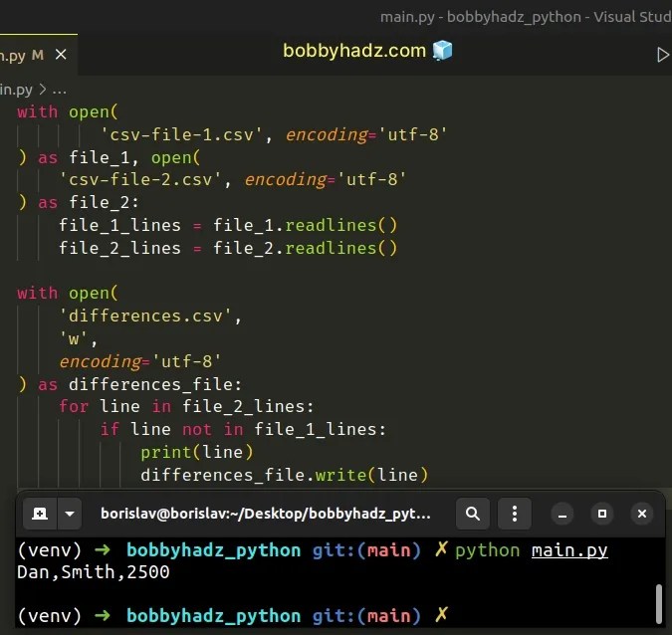Click underlined main.py in terminal command

[569, 550]
